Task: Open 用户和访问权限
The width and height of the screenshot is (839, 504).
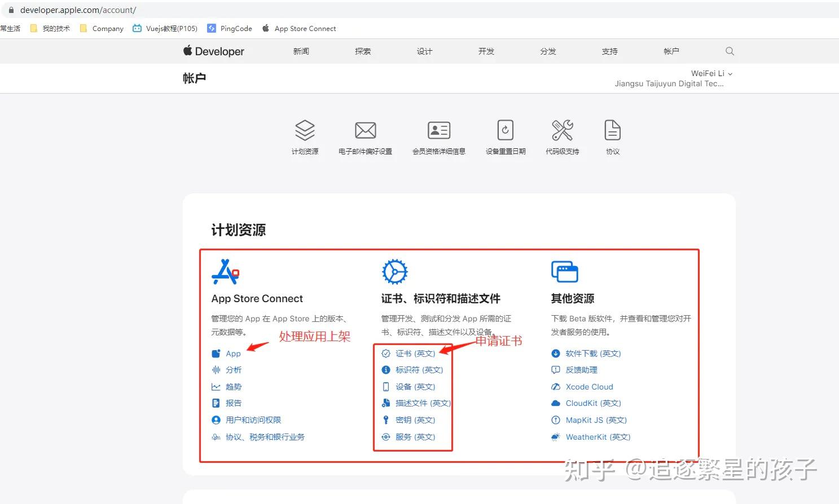Action: 253,419
